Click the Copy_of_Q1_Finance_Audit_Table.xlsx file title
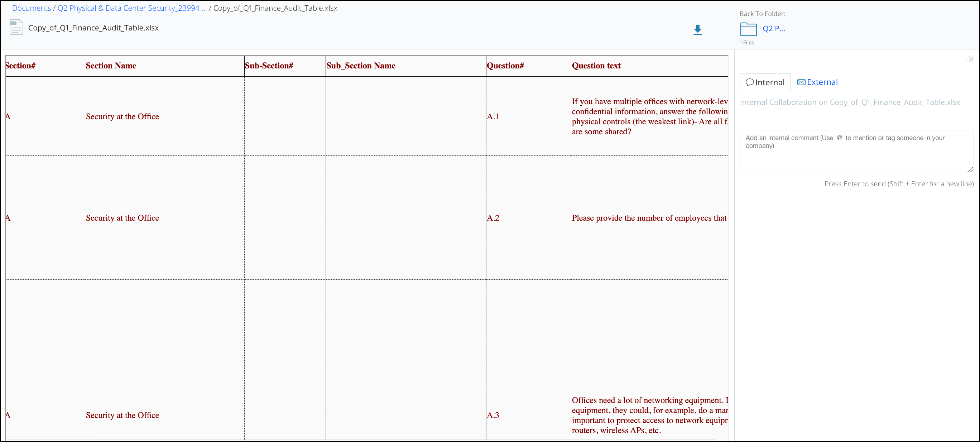980x442 pixels. (x=93, y=28)
